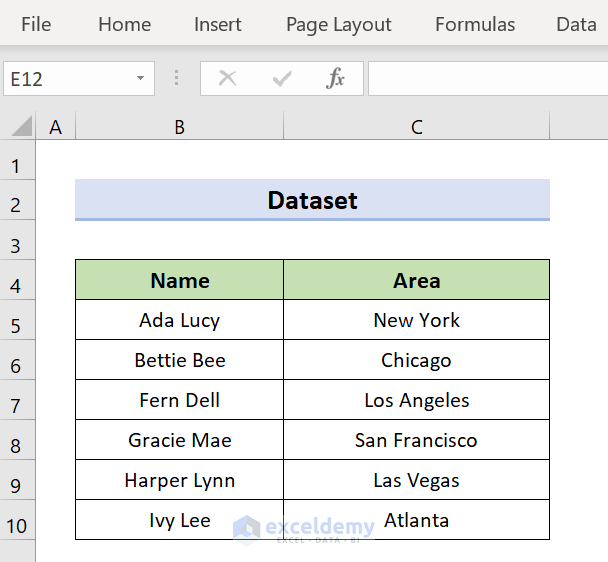Click the Cancel entry X icon
Screen dimensions: 608x562
228,79
